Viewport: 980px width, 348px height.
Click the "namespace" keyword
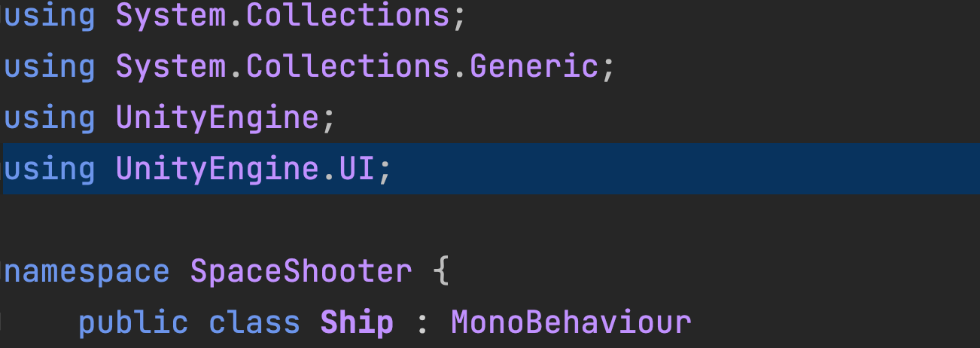coord(87,271)
